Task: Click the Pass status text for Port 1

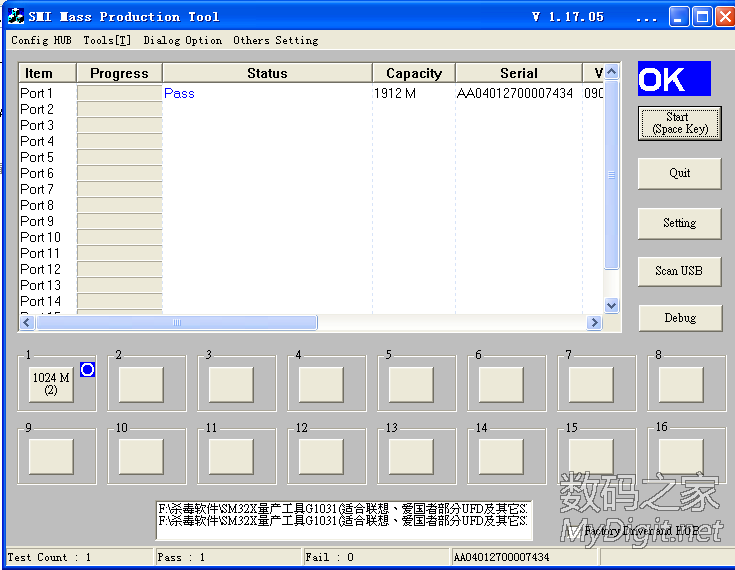Action: (179, 93)
